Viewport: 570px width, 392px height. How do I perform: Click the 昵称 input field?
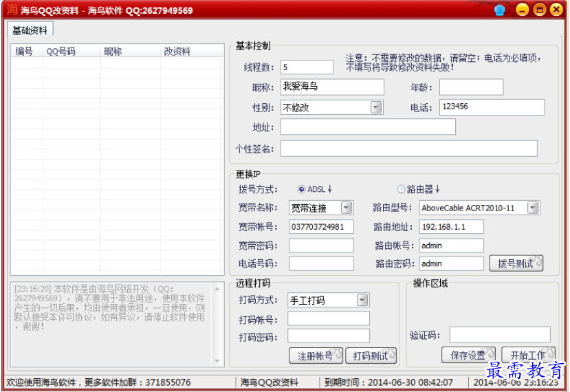(x=332, y=87)
